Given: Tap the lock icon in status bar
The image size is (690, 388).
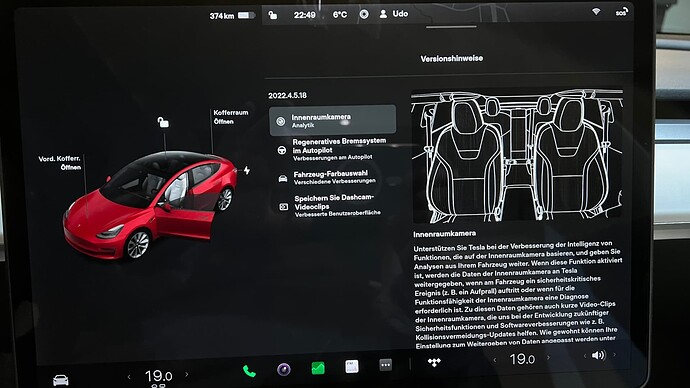Looking at the screenshot, I should tap(273, 15).
